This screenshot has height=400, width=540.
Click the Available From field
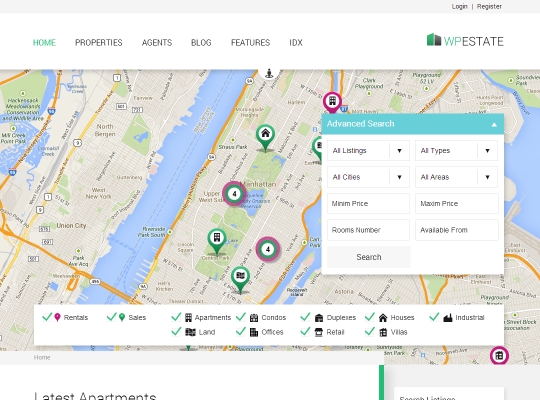point(457,230)
